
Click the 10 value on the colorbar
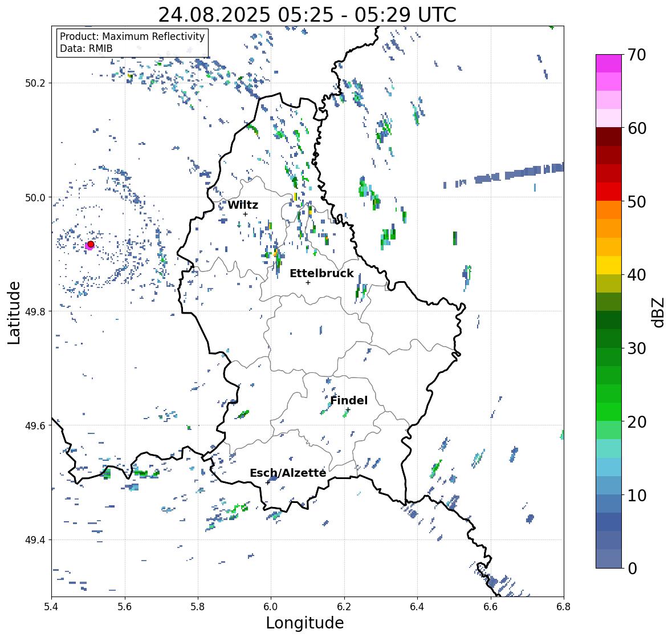click(637, 495)
